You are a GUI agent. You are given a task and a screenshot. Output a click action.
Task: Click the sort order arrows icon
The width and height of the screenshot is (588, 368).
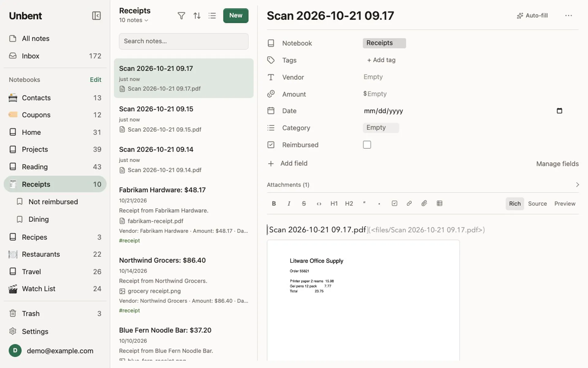point(197,16)
